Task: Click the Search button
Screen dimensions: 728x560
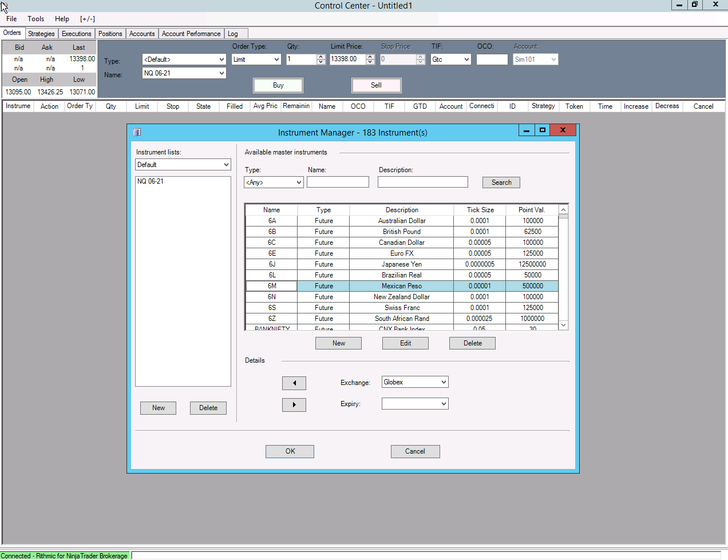Action: click(x=501, y=182)
